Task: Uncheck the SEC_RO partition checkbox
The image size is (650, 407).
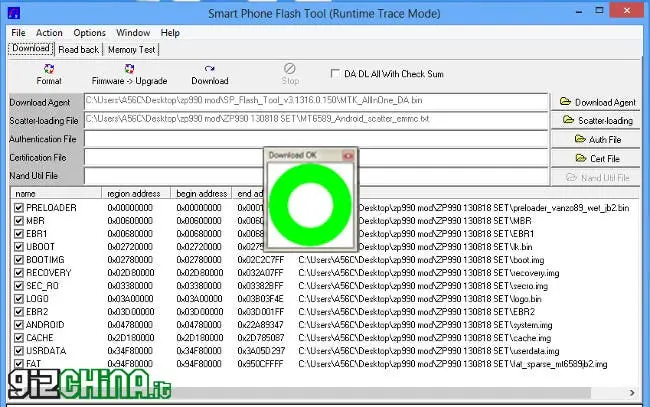Action: tap(19, 286)
